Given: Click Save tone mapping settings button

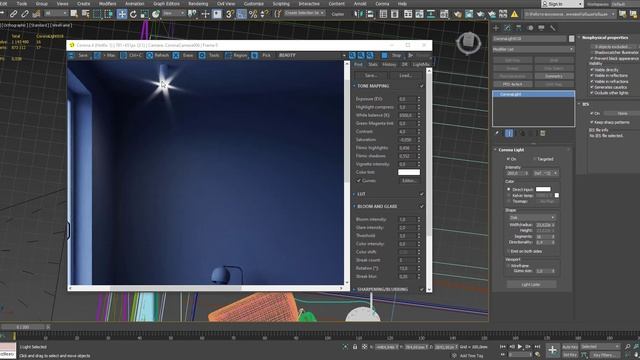Looking at the screenshot, I should coord(371,76).
